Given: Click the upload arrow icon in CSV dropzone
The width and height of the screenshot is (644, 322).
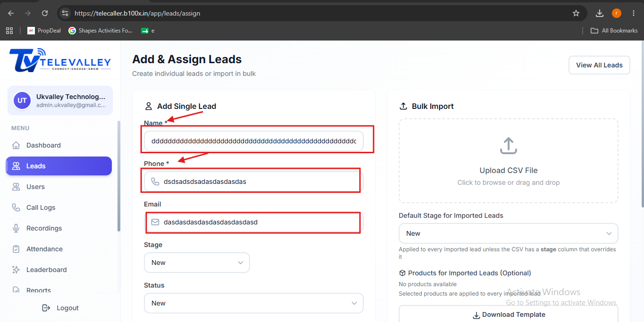Looking at the screenshot, I should (x=508, y=146).
